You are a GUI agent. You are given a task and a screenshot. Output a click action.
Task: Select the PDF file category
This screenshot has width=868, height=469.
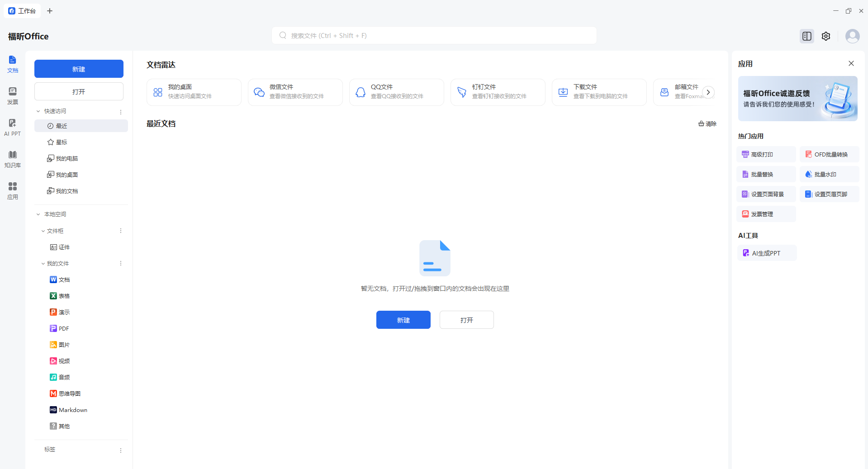click(x=81, y=328)
